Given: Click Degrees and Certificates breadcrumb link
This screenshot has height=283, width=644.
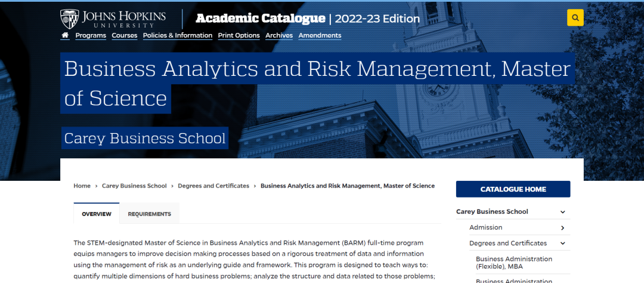Looking at the screenshot, I should (x=213, y=186).
